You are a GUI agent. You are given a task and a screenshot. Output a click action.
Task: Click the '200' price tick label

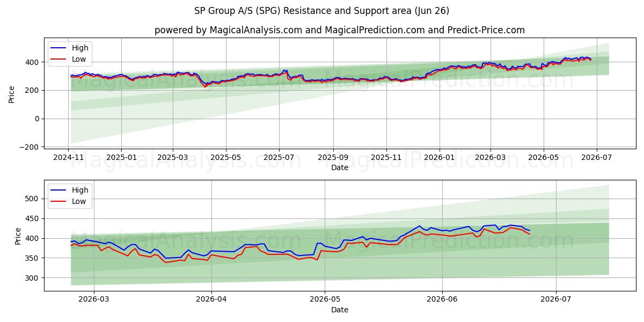tap(33, 90)
